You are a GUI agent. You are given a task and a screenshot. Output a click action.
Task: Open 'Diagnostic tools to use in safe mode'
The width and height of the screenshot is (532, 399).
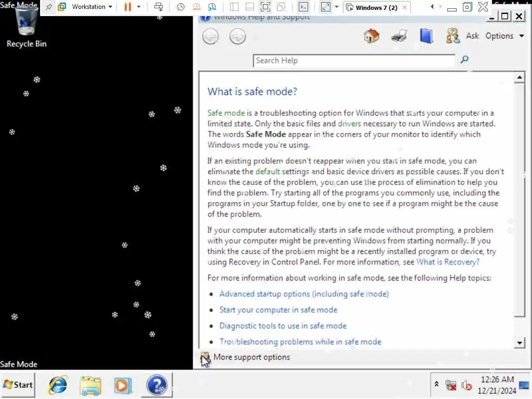coord(283,326)
